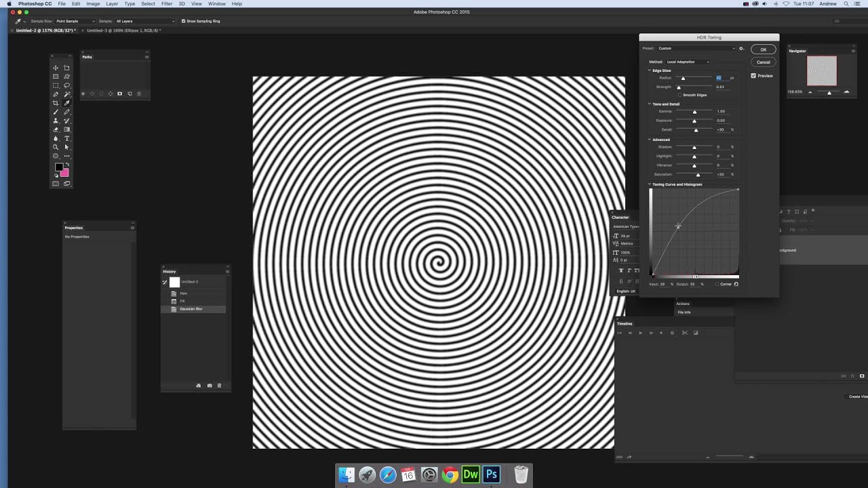The height and width of the screenshot is (488, 868).
Task: Open the Actions panel tab
Action: [x=683, y=304]
